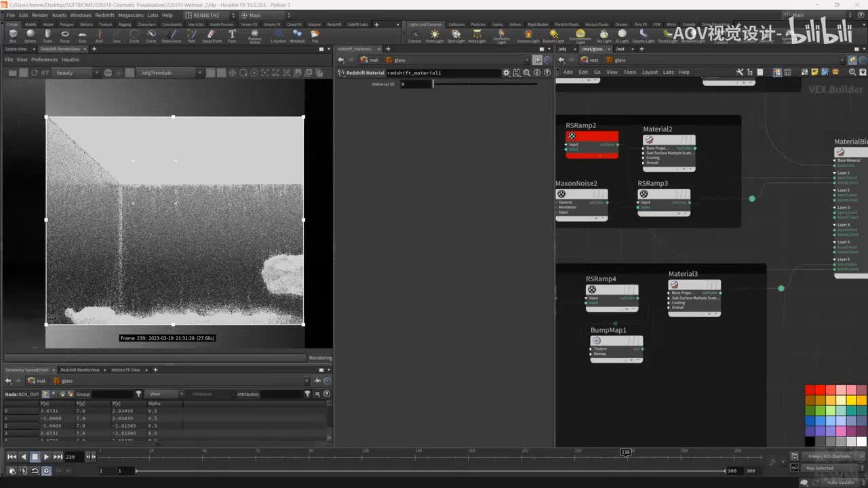
Task: Click frame 239 marker on timeline
Action: click(x=625, y=452)
